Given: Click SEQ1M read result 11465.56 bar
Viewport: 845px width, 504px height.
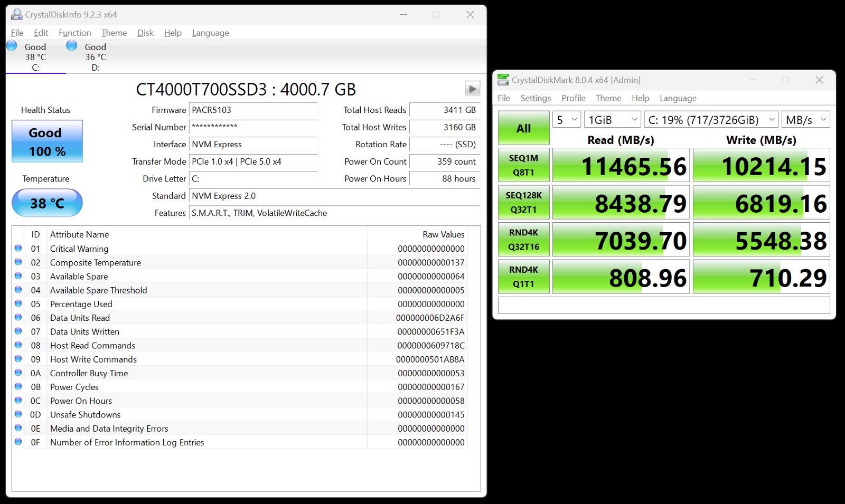Looking at the screenshot, I should [x=621, y=165].
